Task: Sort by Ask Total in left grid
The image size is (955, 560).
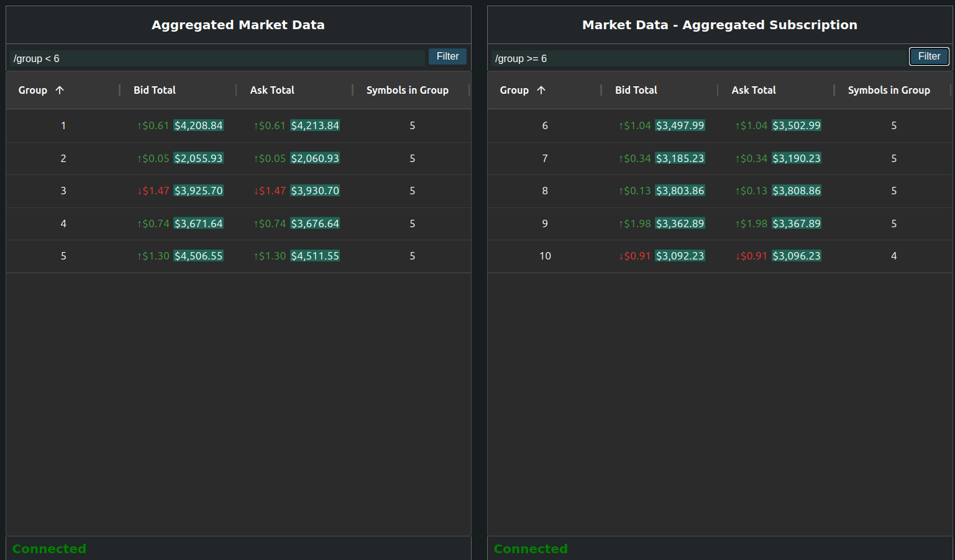Action: 272,90
